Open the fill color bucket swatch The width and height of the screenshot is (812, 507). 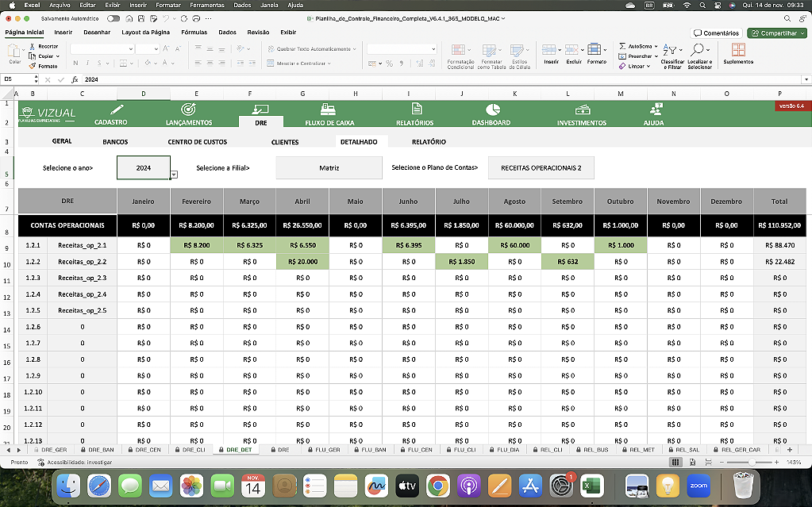pos(148,63)
